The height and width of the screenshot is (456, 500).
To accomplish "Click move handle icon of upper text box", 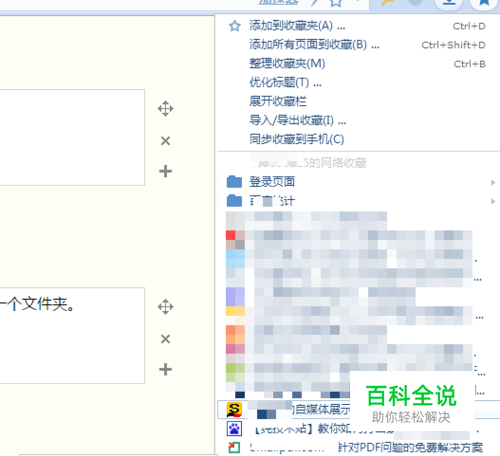I will pyautogui.click(x=166, y=109).
